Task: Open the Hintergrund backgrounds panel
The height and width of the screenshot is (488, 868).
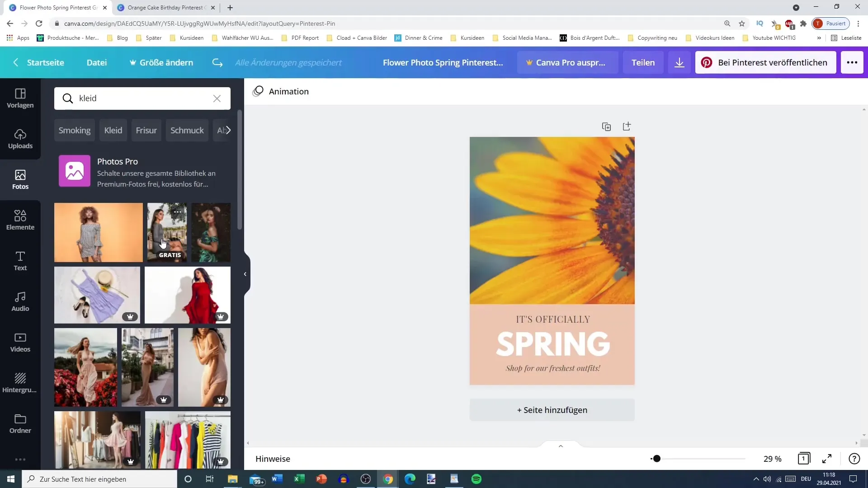Action: coord(20,383)
